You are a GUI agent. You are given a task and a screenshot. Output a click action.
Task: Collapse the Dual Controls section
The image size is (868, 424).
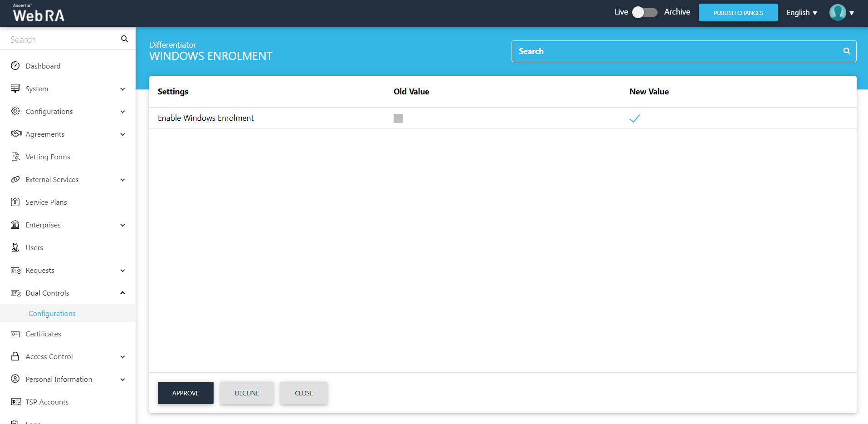click(122, 293)
